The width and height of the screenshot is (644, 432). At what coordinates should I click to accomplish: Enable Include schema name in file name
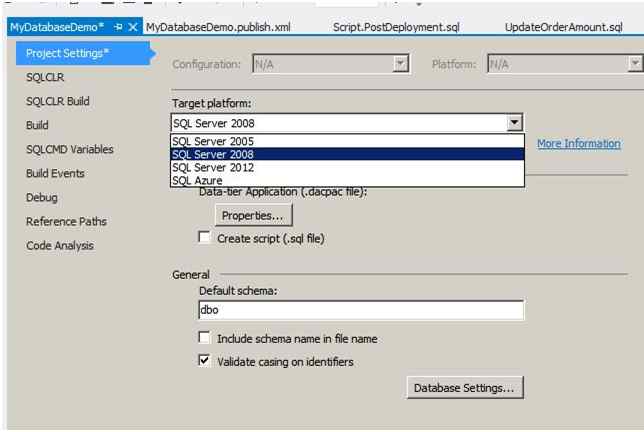tap(205, 338)
